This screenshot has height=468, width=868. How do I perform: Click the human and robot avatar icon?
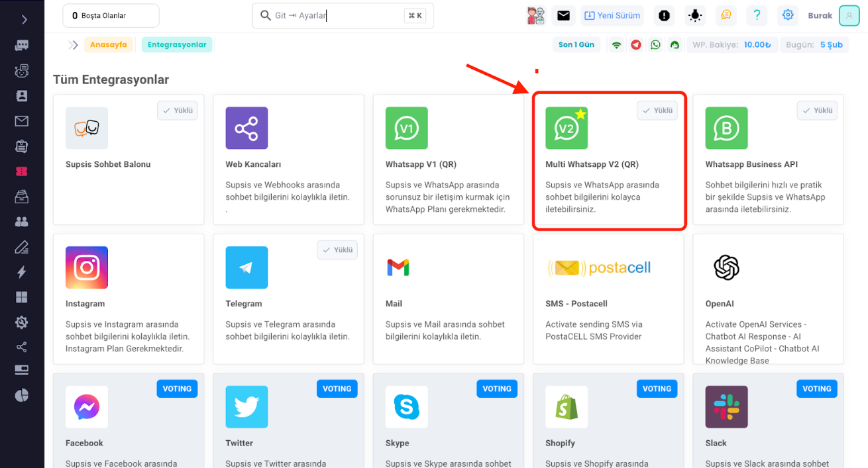pos(536,16)
